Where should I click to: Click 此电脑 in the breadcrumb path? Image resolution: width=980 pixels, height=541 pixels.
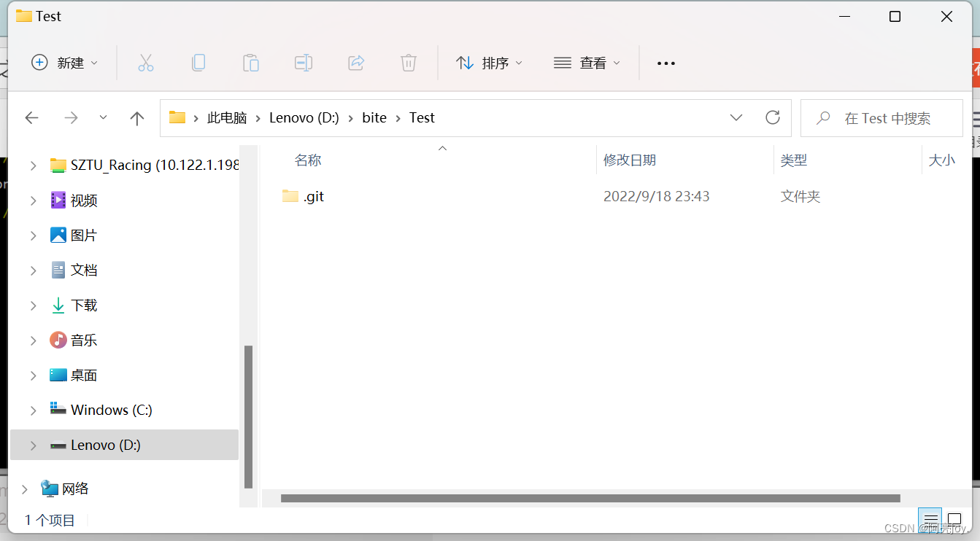[x=227, y=117]
